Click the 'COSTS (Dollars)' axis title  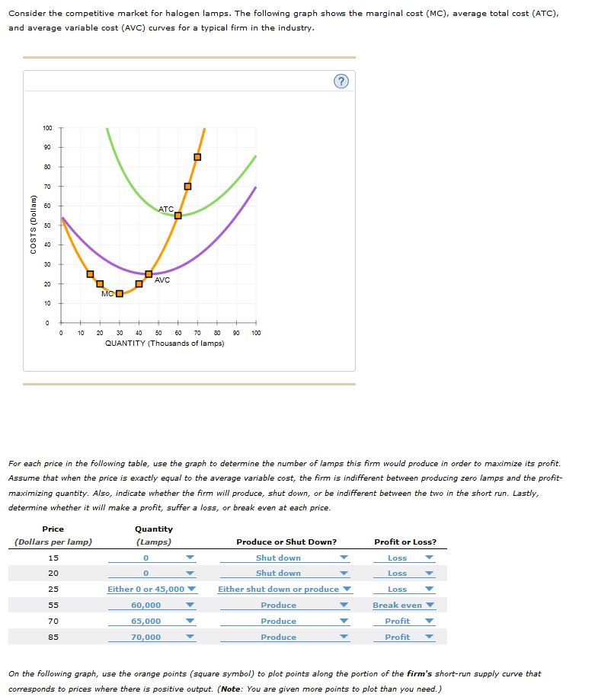[x=33, y=225]
